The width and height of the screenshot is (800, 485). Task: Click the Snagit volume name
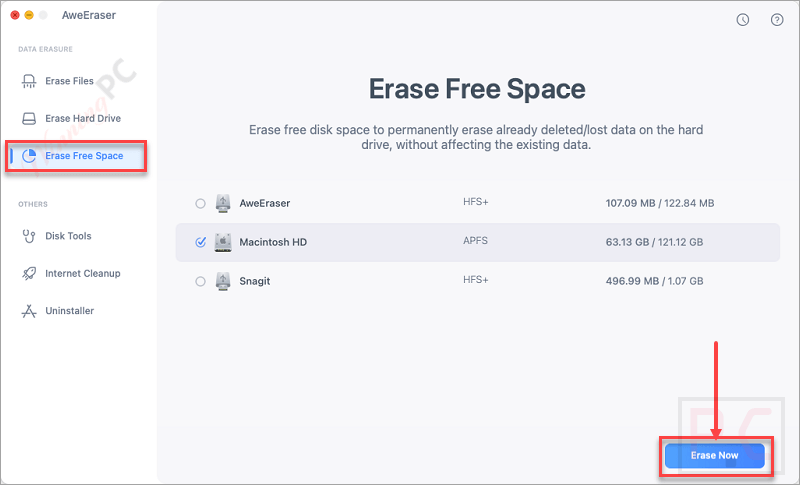click(255, 281)
